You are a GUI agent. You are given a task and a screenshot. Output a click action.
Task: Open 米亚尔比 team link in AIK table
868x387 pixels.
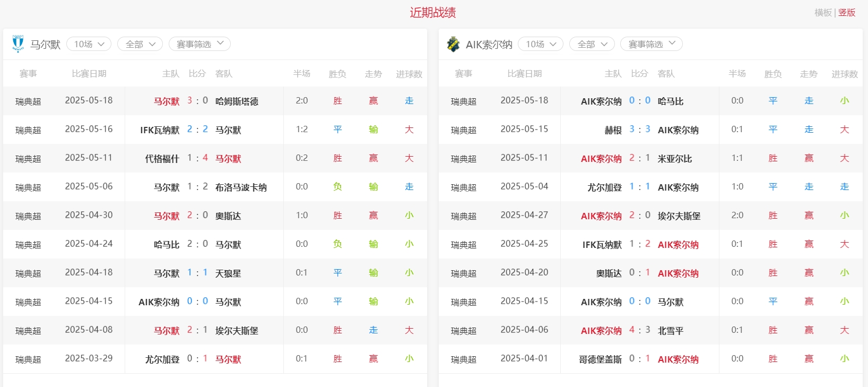coord(674,159)
